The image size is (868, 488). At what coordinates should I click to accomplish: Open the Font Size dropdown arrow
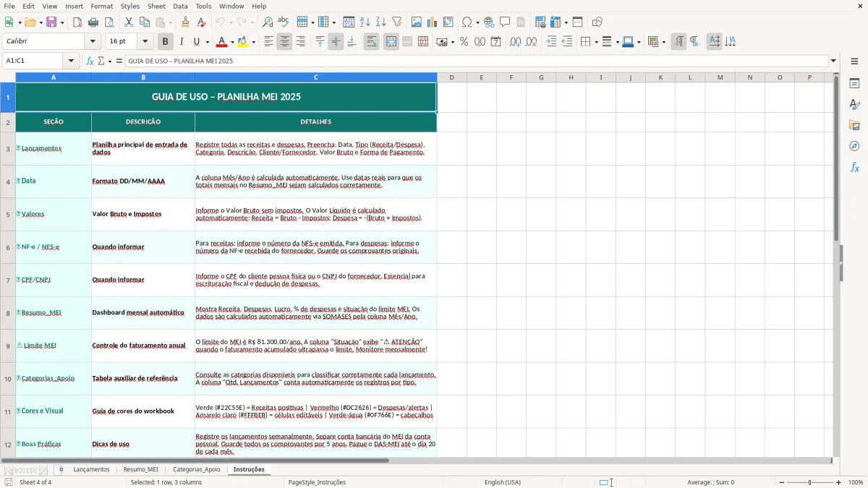[145, 42]
